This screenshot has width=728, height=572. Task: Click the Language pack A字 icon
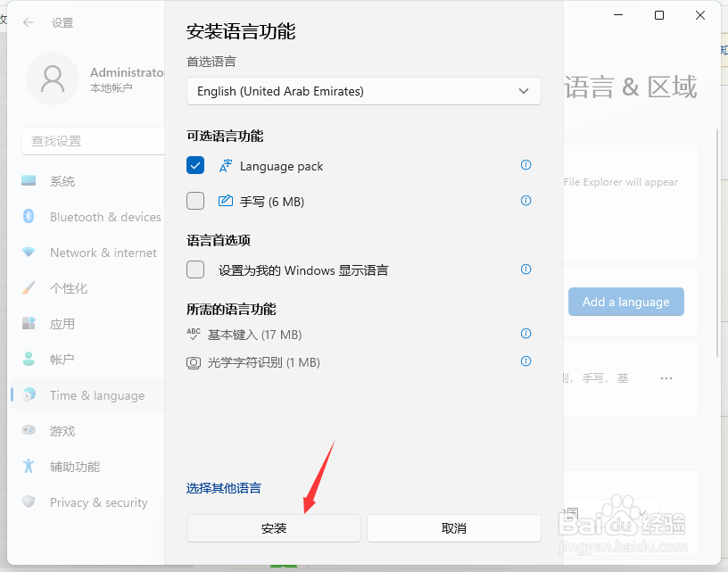[x=226, y=166]
